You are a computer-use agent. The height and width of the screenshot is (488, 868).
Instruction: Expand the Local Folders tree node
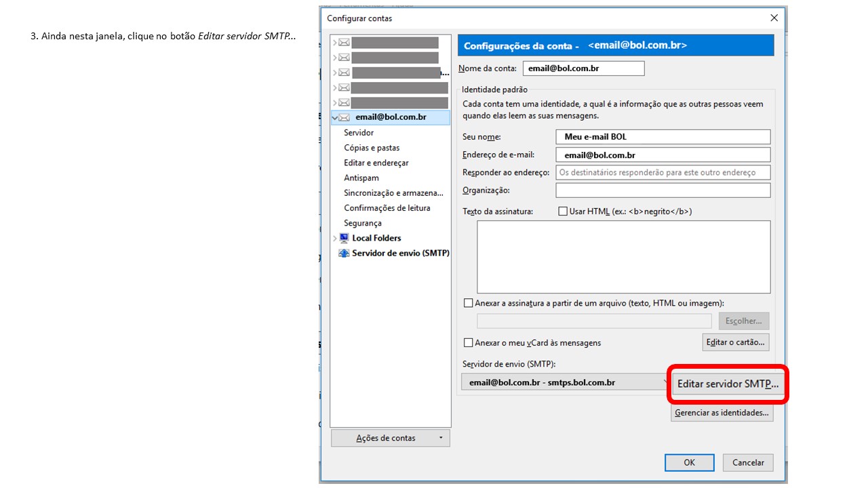pos(335,238)
